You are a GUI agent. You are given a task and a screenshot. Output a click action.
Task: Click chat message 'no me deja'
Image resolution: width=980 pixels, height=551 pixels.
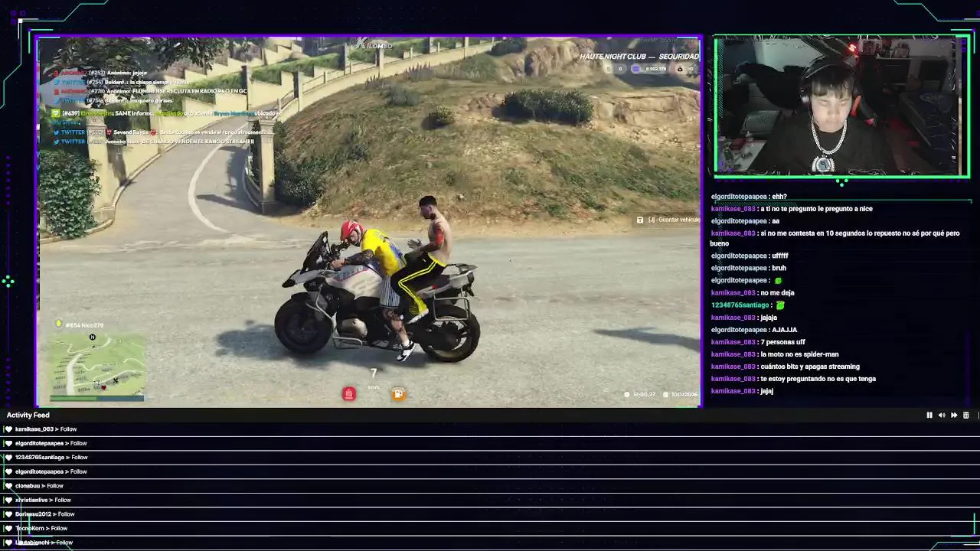tap(777, 293)
